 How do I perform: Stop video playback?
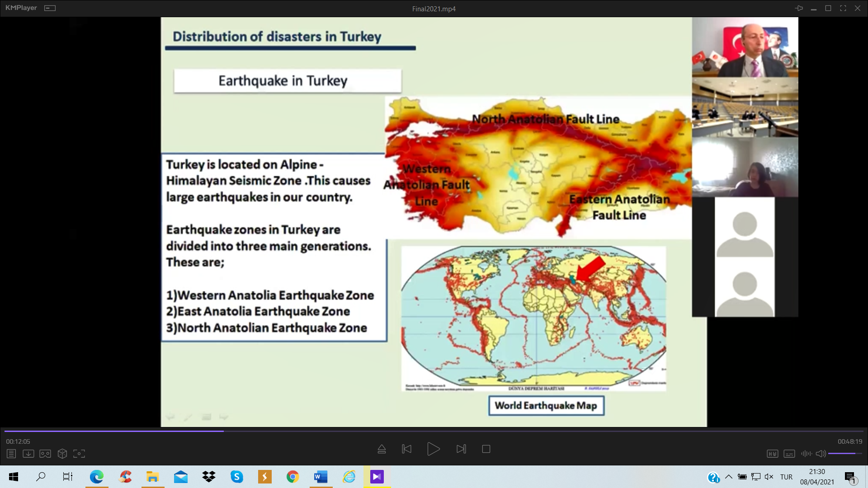point(486,449)
